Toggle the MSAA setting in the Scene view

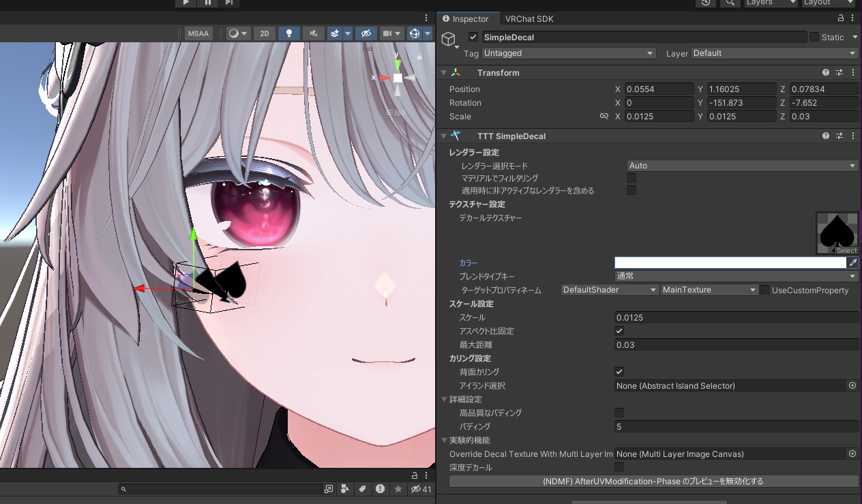198,33
